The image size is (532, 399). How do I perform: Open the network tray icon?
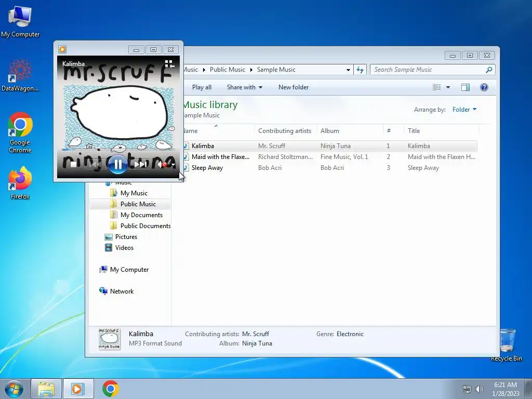[x=467, y=389]
